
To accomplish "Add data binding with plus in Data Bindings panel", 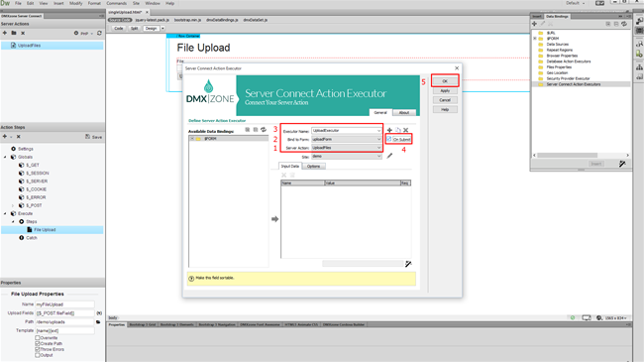I will [534, 24].
